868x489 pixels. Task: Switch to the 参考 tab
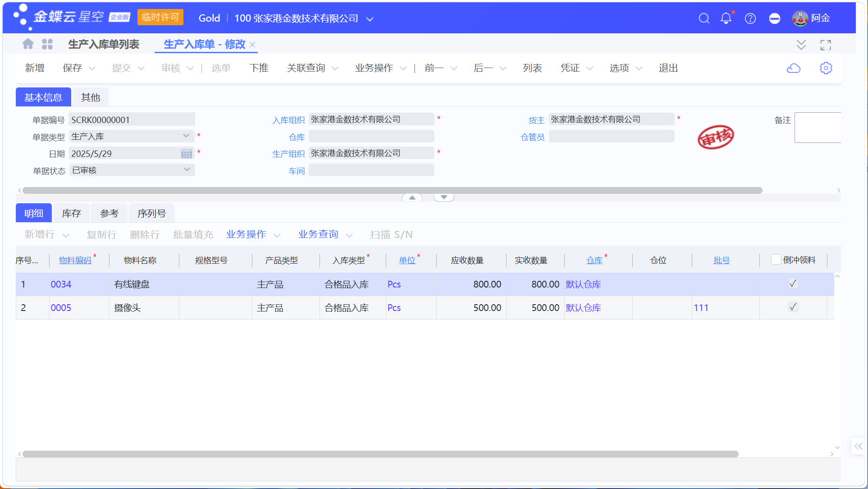coord(109,213)
